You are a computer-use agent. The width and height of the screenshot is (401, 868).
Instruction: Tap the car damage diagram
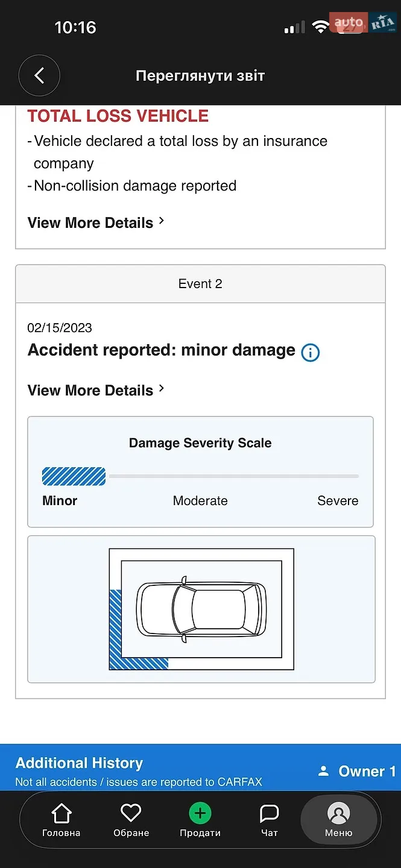click(x=201, y=609)
